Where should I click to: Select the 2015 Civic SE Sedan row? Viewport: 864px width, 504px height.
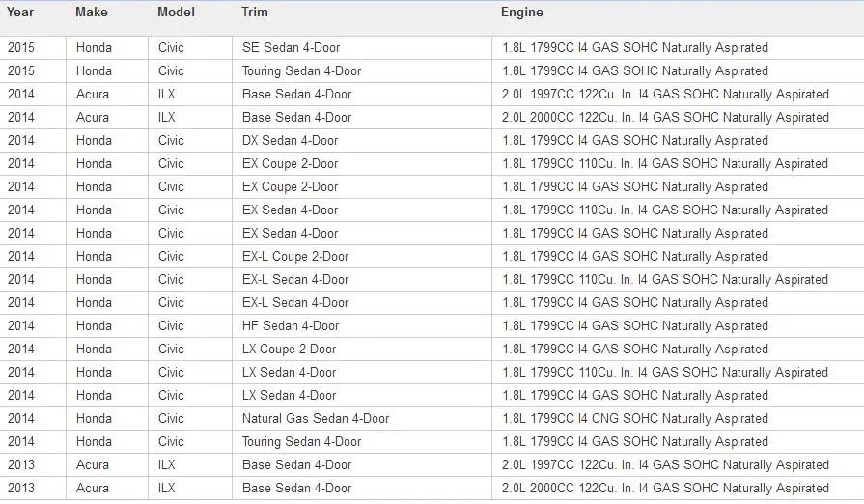(432, 48)
